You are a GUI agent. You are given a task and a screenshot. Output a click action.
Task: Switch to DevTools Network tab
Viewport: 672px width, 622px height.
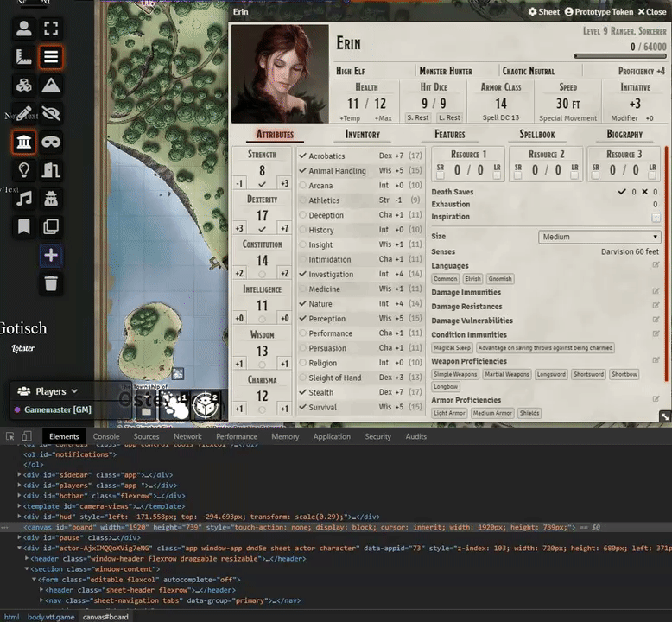[187, 436]
